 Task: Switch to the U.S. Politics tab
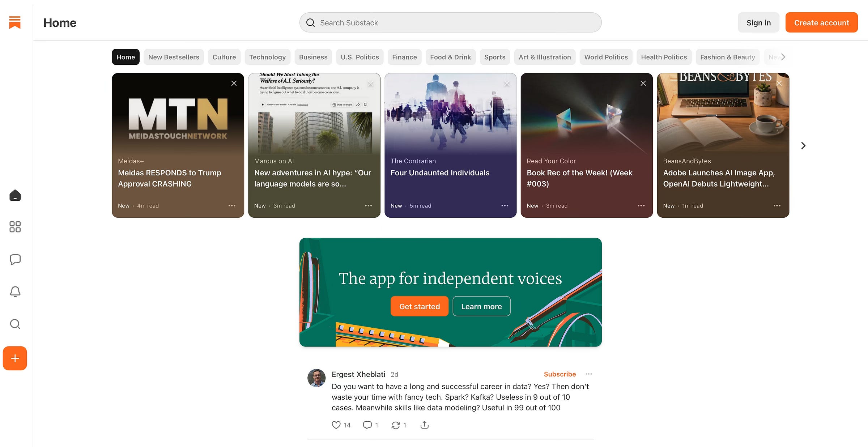(x=360, y=57)
